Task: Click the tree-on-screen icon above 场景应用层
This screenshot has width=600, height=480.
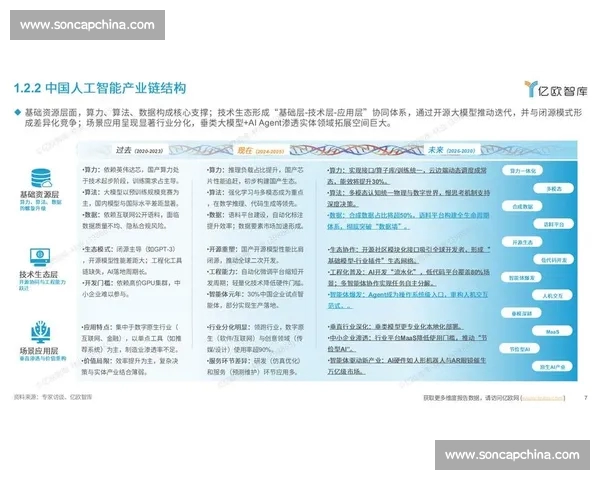Action: [41, 332]
